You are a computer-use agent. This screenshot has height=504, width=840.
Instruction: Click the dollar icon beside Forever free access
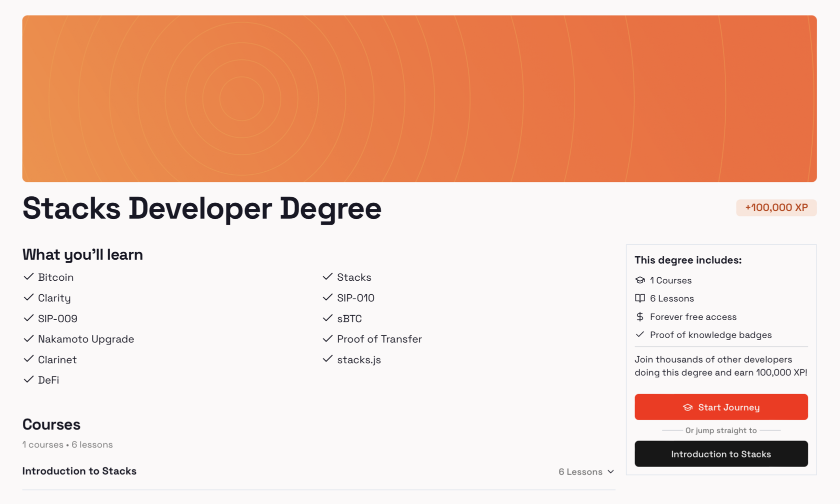640,316
